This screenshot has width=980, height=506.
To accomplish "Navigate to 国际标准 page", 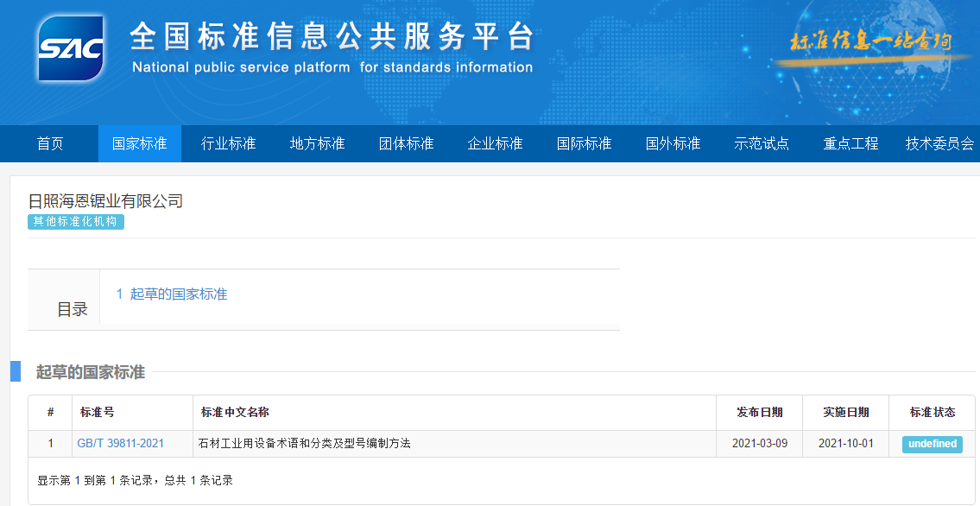I will click(584, 143).
